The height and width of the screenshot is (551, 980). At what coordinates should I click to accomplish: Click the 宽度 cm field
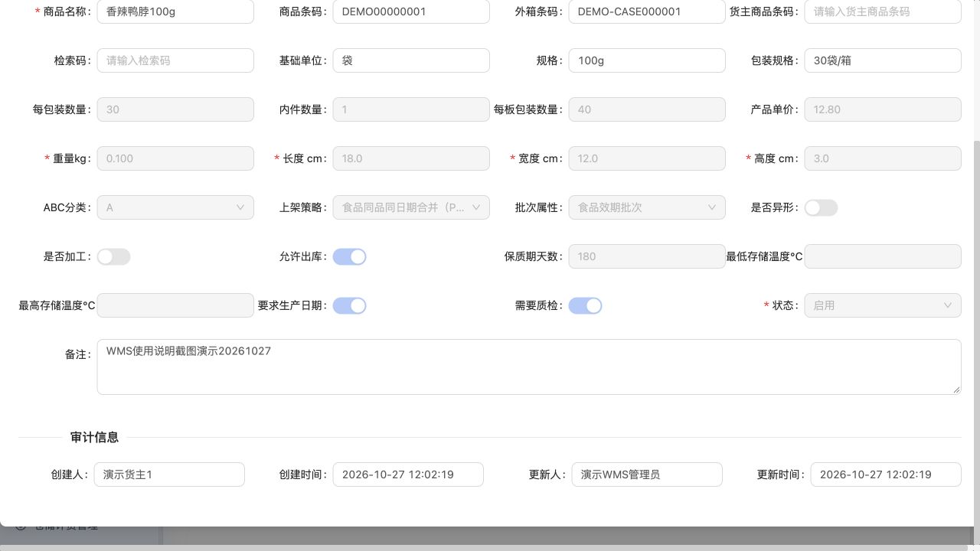tap(647, 158)
